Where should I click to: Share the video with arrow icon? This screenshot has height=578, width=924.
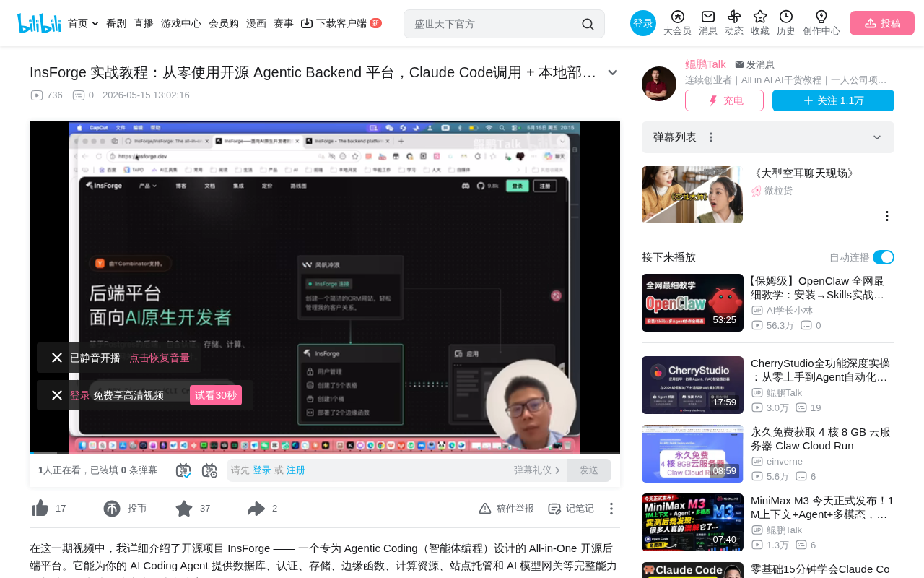coord(256,509)
